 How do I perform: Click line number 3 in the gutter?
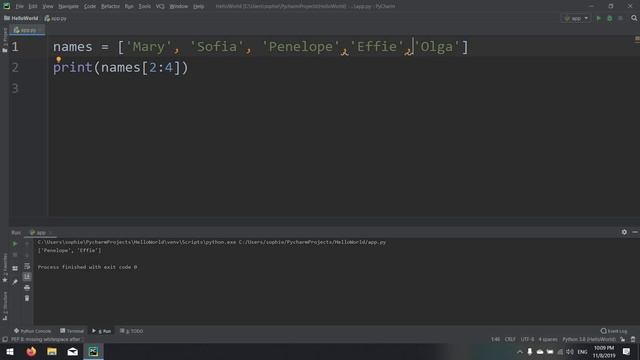click(15, 88)
